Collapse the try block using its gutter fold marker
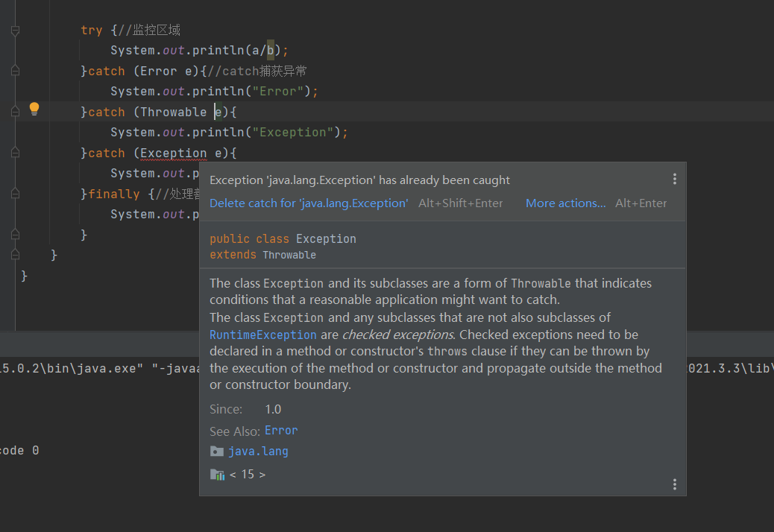This screenshot has width=774, height=532. pos(15,31)
